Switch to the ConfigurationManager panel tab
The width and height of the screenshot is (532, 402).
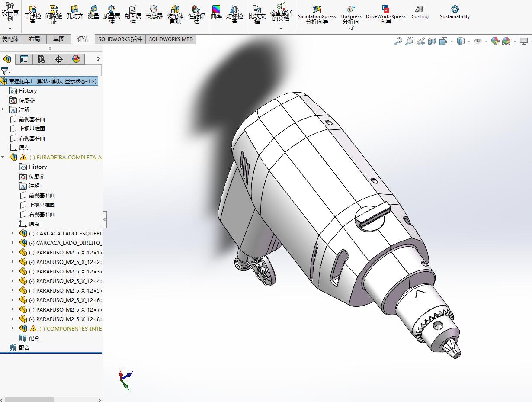[42, 59]
